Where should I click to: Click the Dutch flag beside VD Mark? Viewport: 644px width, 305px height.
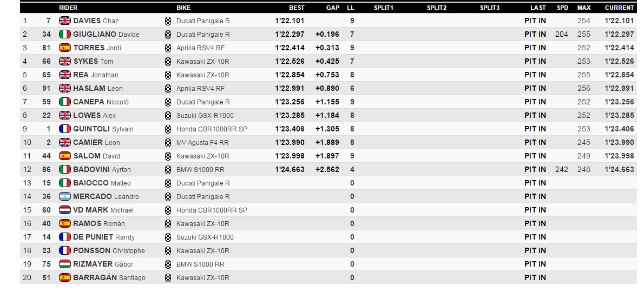65,210
